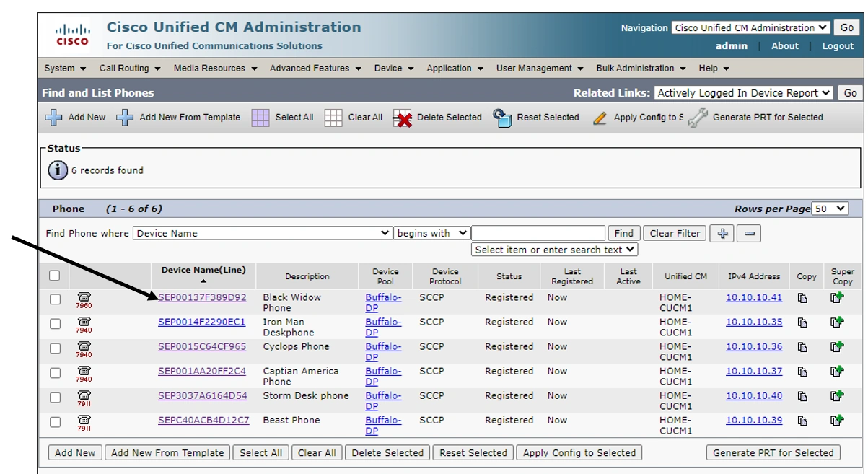
Task: Super copy the Beast Phone
Action: pos(837,421)
